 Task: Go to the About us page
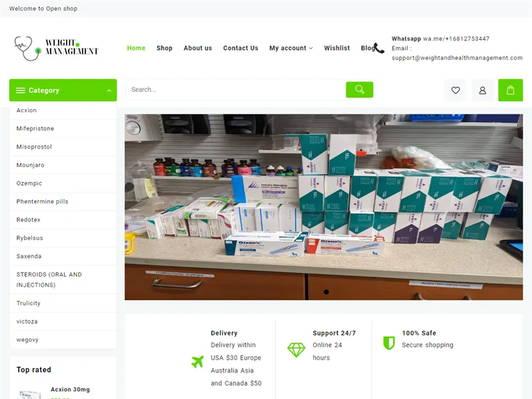click(198, 48)
